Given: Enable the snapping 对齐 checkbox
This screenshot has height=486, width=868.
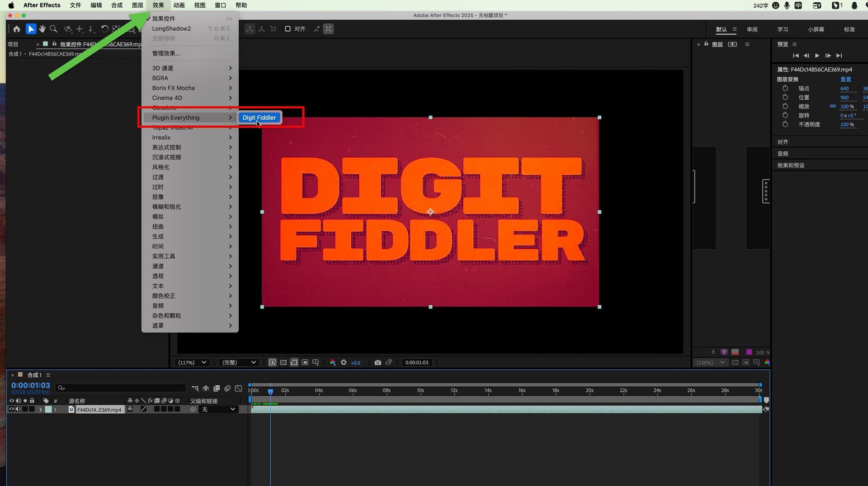Looking at the screenshot, I should pos(288,29).
